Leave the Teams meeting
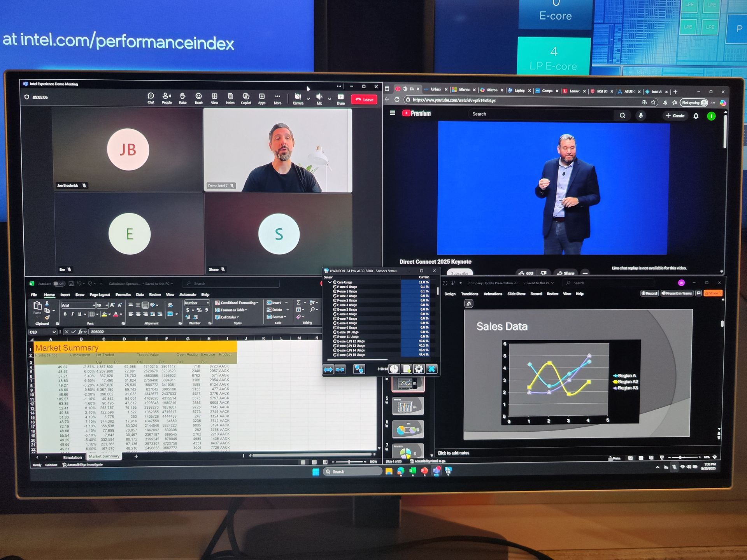Image resolution: width=747 pixels, height=560 pixels. (364, 100)
